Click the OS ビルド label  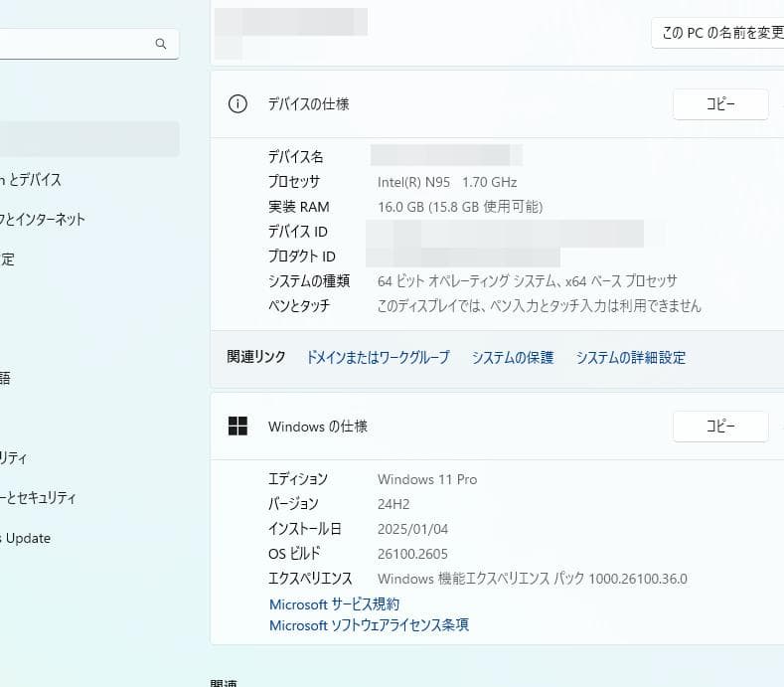click(x=294, y=554)
